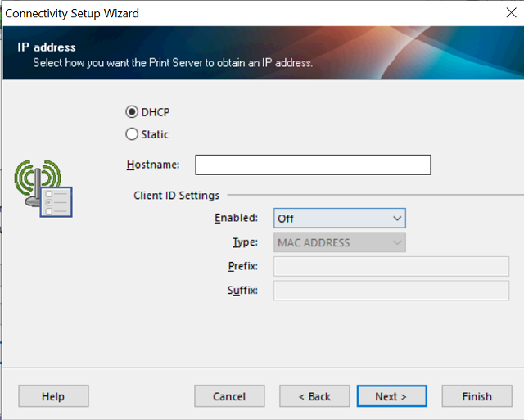Click the Hostname label text

click(x=153, y=165)
